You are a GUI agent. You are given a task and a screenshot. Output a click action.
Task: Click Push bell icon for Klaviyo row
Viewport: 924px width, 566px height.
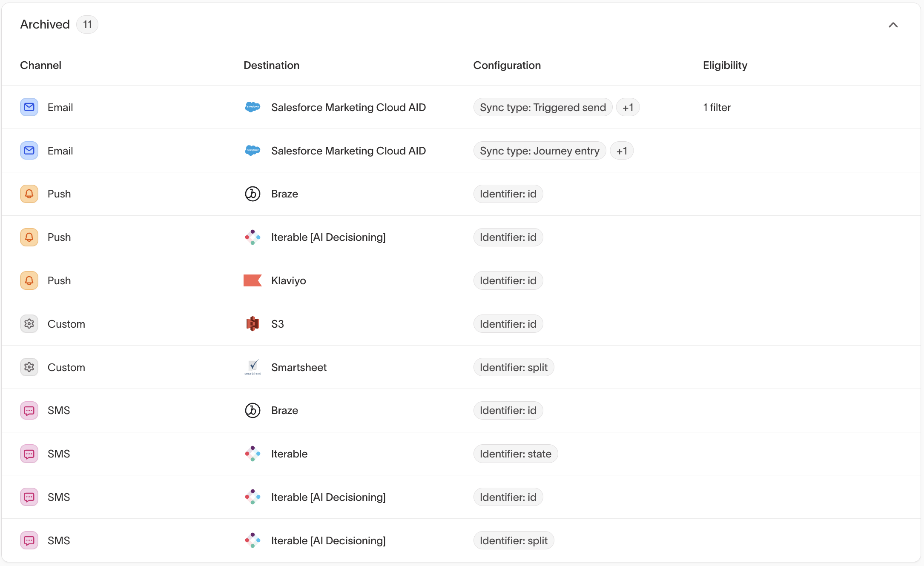click(29, 280)
